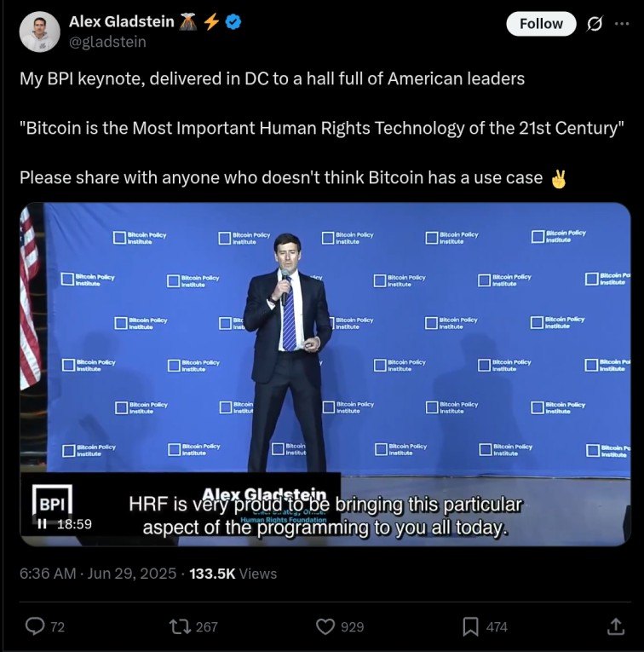
Task: Open the @gladstein handle link
Action: pos(107,42)
